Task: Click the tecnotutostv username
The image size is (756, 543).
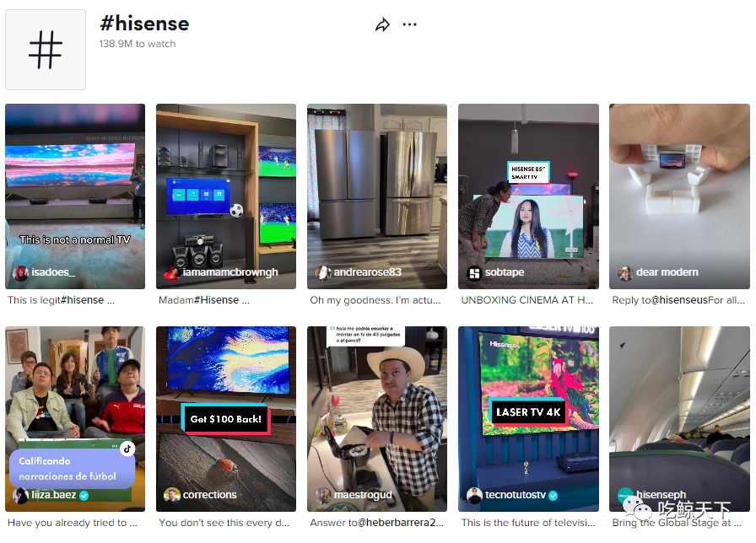Action: tap(516, 495)
